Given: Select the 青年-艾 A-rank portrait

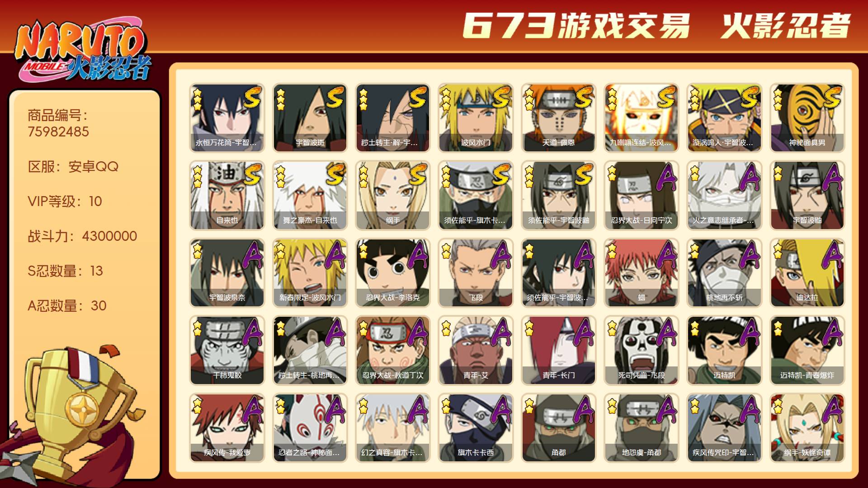Looking at the screenshot, I should click(476, 350).
